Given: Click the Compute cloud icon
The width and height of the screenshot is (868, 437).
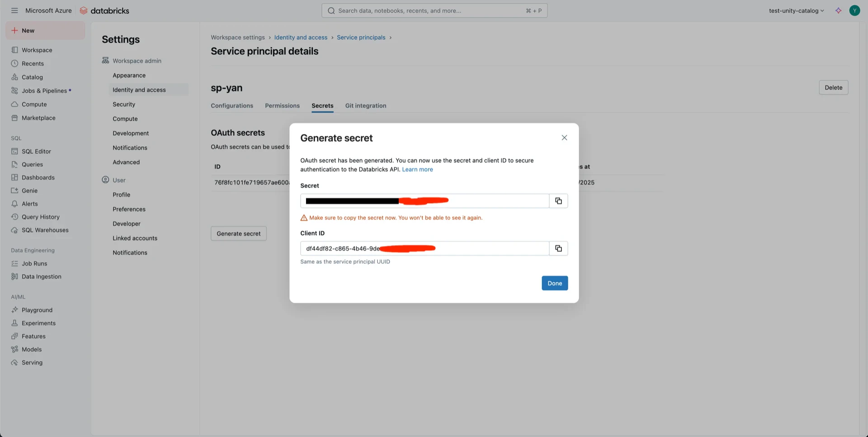Looking at the screenshot, I should coord(14,104).
